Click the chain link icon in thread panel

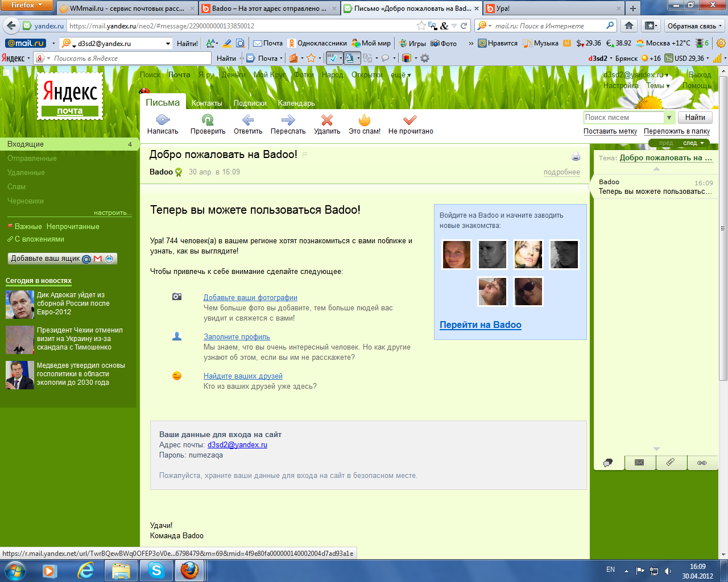click(702, 463)
